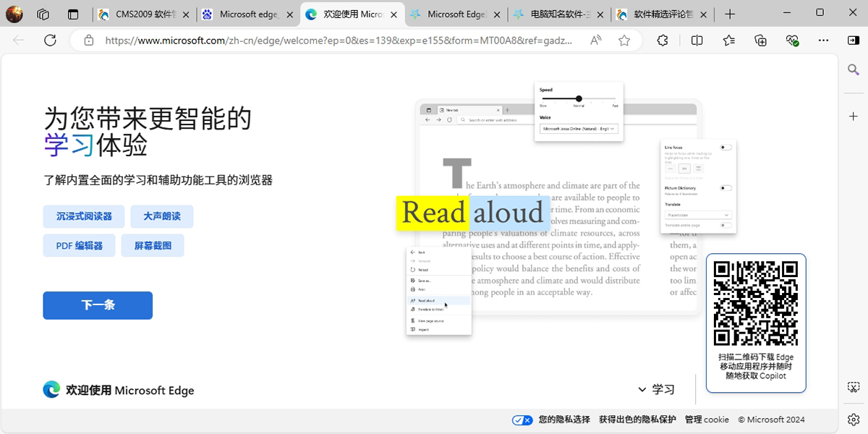Toggle Translate entire page switch in the illustration
Viewport: 868px width, 434px height.
726,225
